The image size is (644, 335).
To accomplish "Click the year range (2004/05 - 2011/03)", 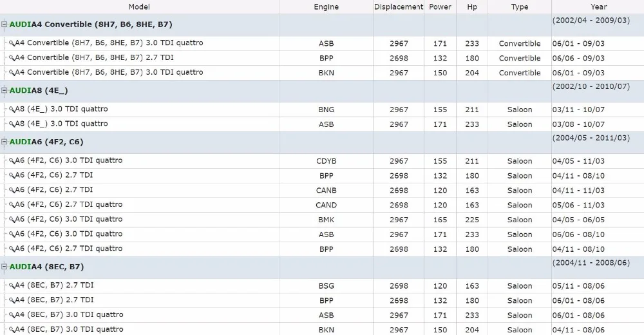I will (591, 138).
